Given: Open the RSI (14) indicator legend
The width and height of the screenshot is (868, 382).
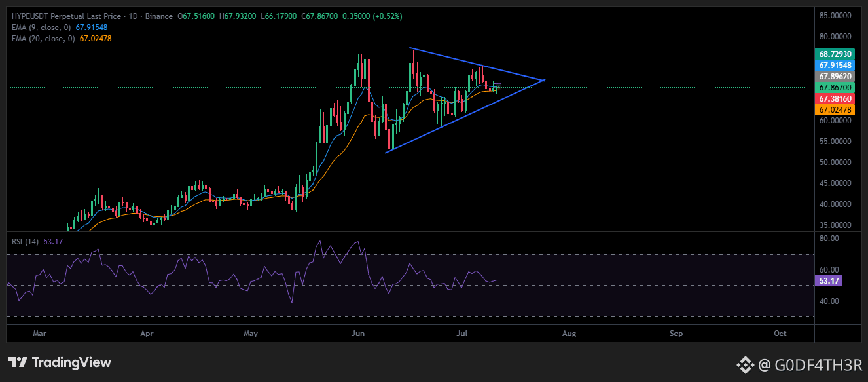Looking at the screenshot, I should coord(26,241).
